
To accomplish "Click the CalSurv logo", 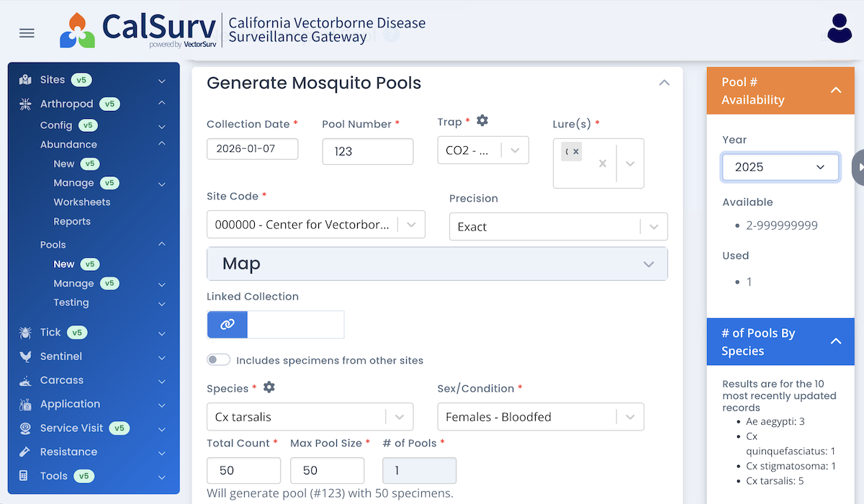I will [138, 30].
